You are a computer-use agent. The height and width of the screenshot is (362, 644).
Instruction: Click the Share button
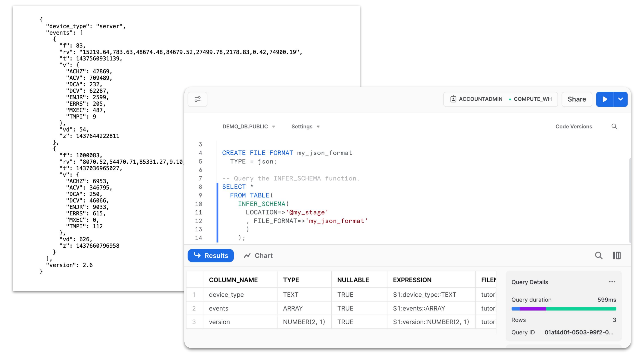[x=577, y=99]
